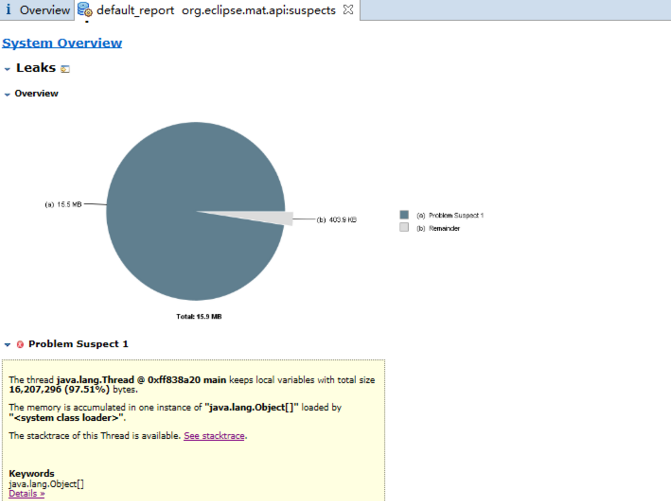
Task: Click the 'Leaks' heading text
Action: coord(36,68)
